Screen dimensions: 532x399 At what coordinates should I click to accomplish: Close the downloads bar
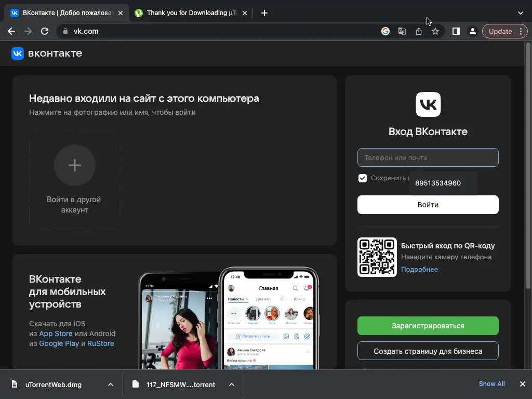coord(523,384)
